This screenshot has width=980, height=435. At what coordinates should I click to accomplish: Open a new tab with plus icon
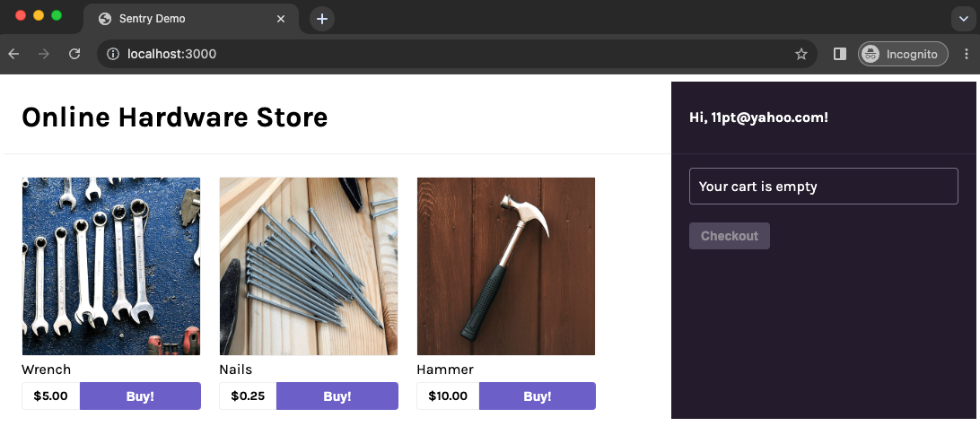click(x=322, y=19)
